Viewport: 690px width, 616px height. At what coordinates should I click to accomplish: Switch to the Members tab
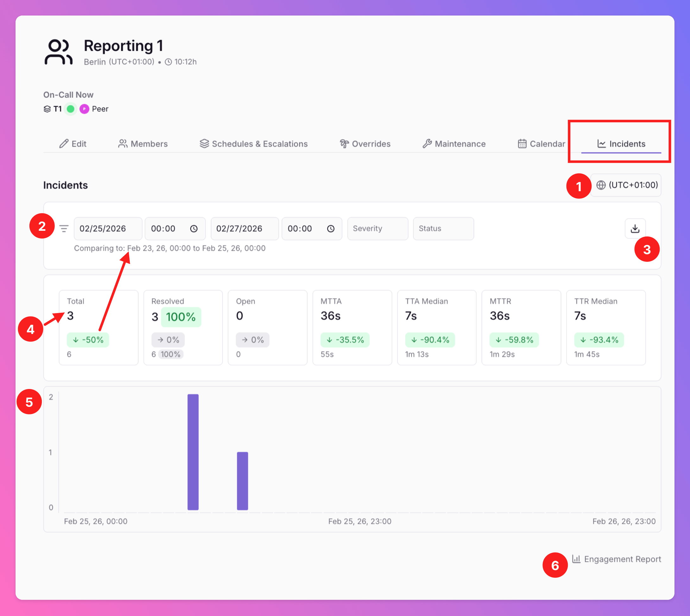(143, 144)
